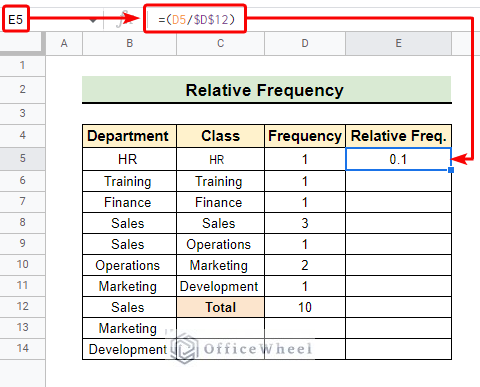
Task: Select column A header
Action: pyautogui.click(x=64, y=43)
